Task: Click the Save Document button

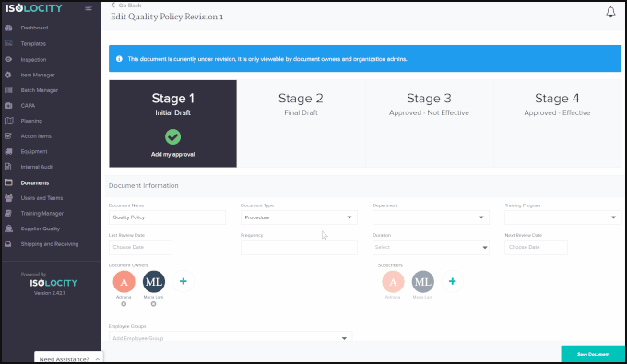Action: pyautogui.click(x=593, y=354)
